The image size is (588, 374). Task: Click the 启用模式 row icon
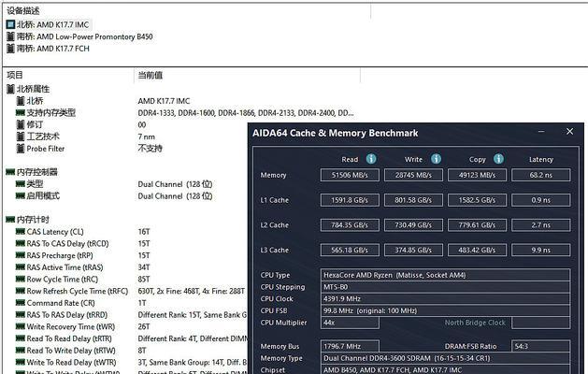coord(21,195)
